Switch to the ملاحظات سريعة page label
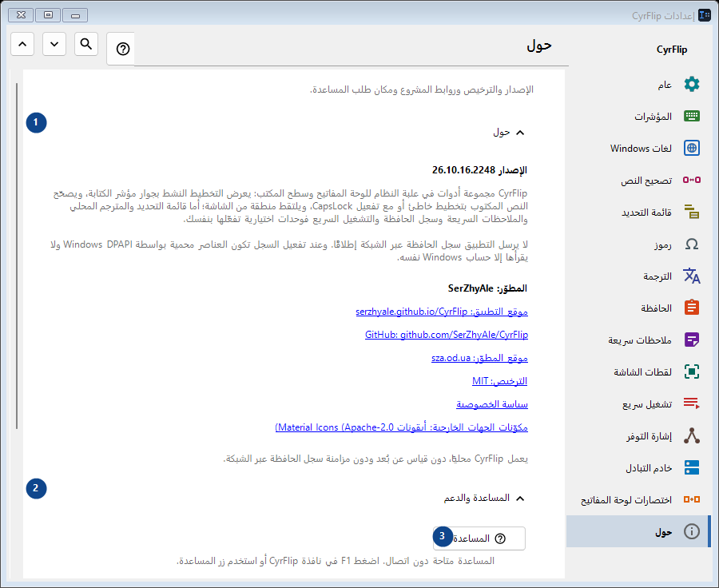 coord(640,340)
